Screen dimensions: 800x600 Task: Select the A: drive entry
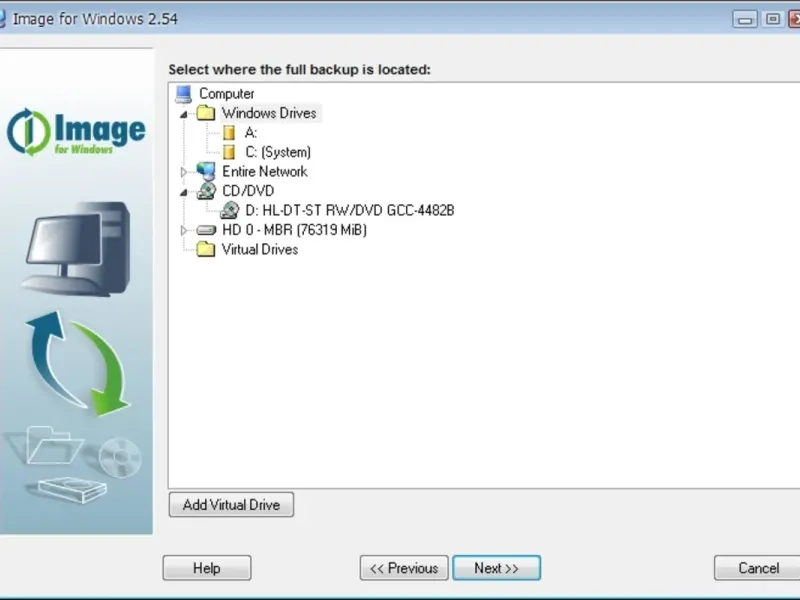point(251,133)
